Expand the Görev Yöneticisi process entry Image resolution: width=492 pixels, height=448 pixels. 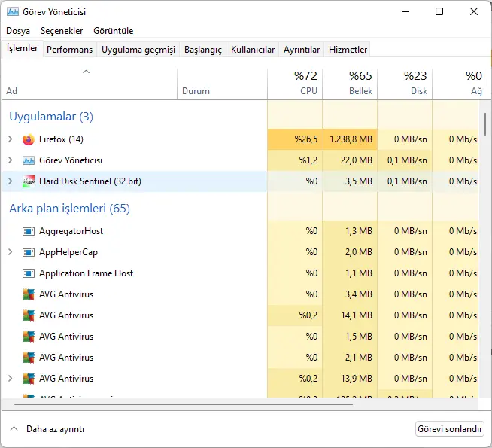coord(10,160)
